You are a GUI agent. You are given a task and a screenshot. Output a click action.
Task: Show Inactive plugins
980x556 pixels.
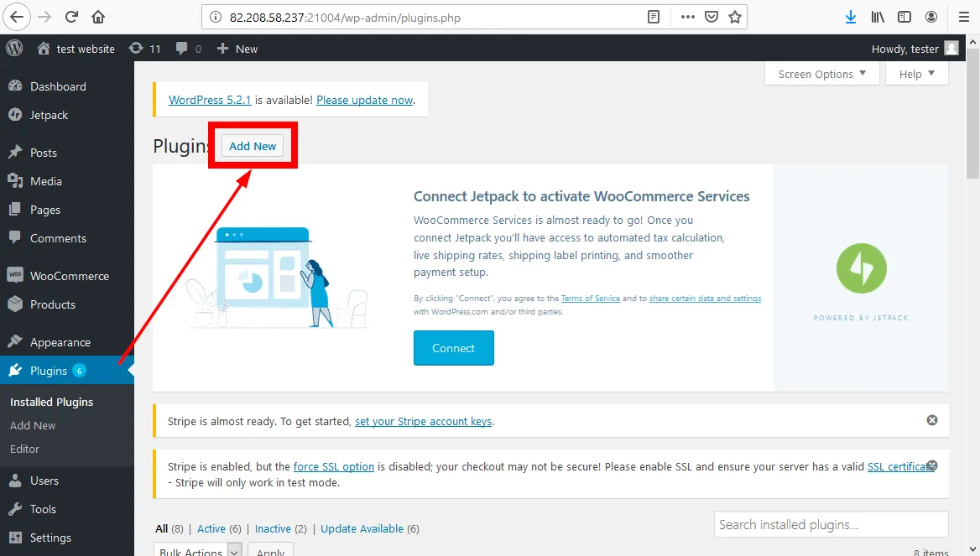273,528
